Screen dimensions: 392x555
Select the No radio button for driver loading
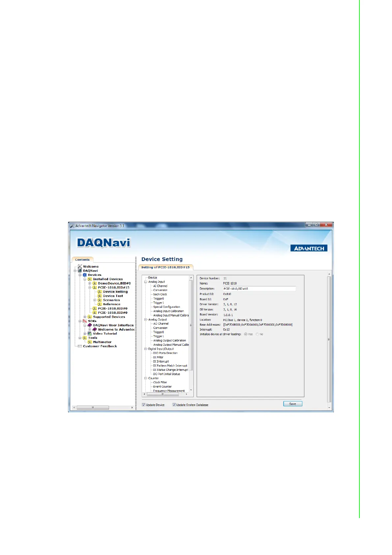tap(257, 334)
